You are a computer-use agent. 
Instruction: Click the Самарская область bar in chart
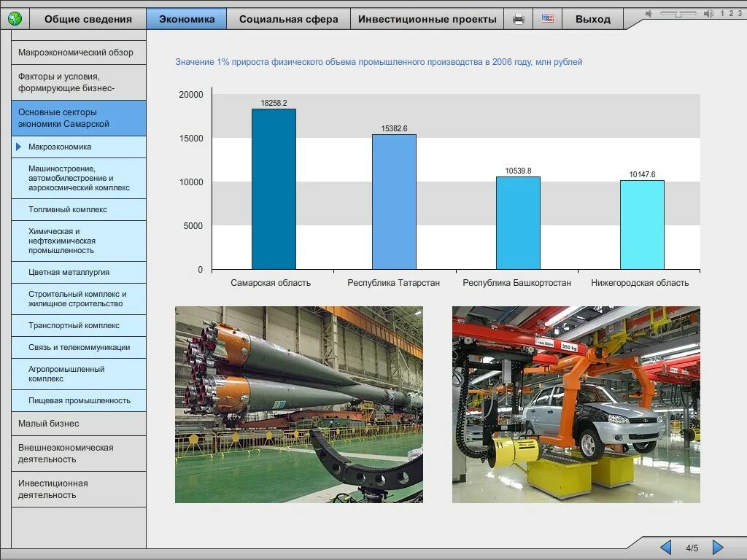coord(274,189)
